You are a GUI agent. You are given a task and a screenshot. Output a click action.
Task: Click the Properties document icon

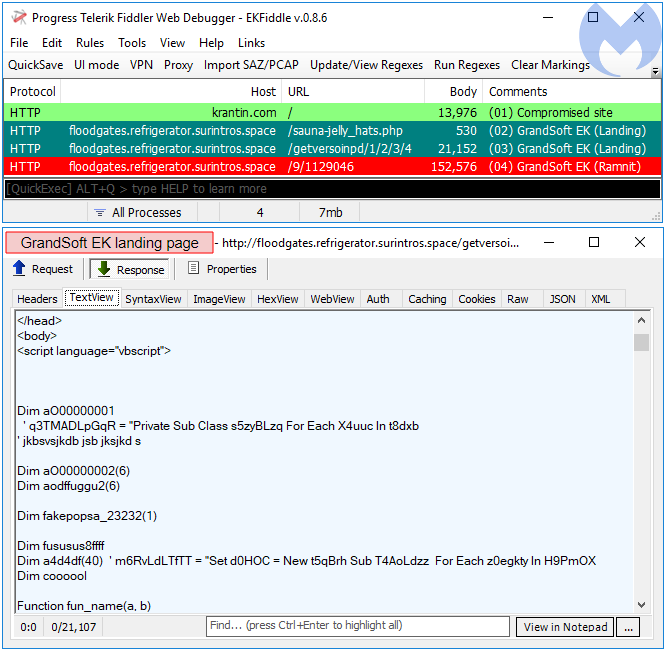[x=193, y=268]
